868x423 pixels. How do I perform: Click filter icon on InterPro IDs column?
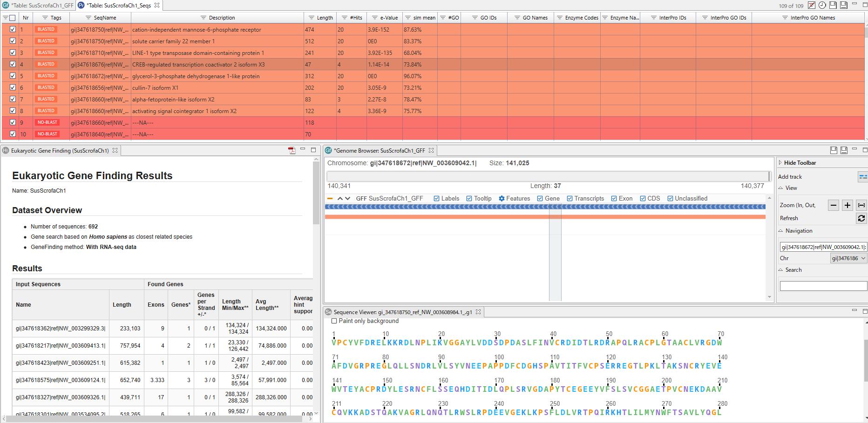click(654, 18)
